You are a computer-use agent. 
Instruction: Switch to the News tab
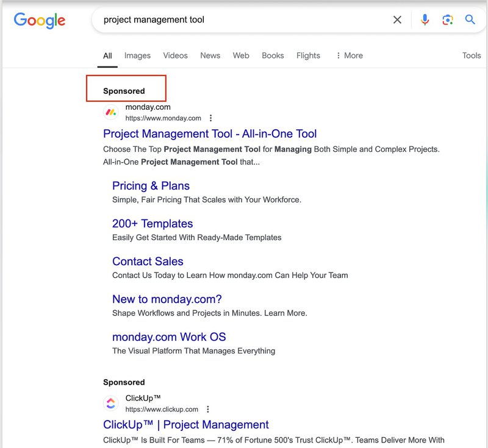[x=210, y=55]
